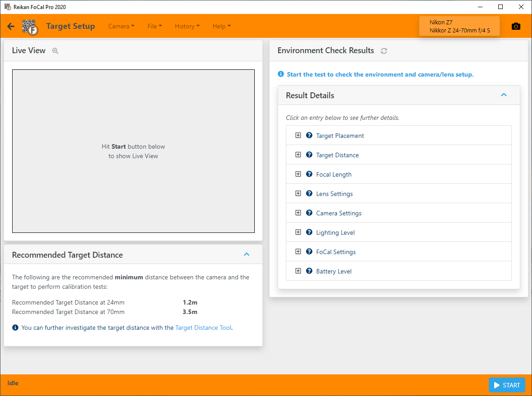Click the START button
Viewport: 532px width, 396px height.
pos(507,385)
